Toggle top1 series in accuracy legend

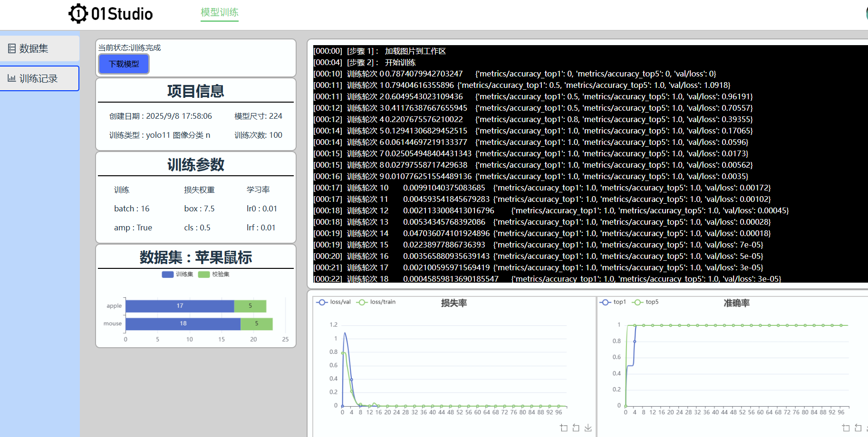coord(613,302)
